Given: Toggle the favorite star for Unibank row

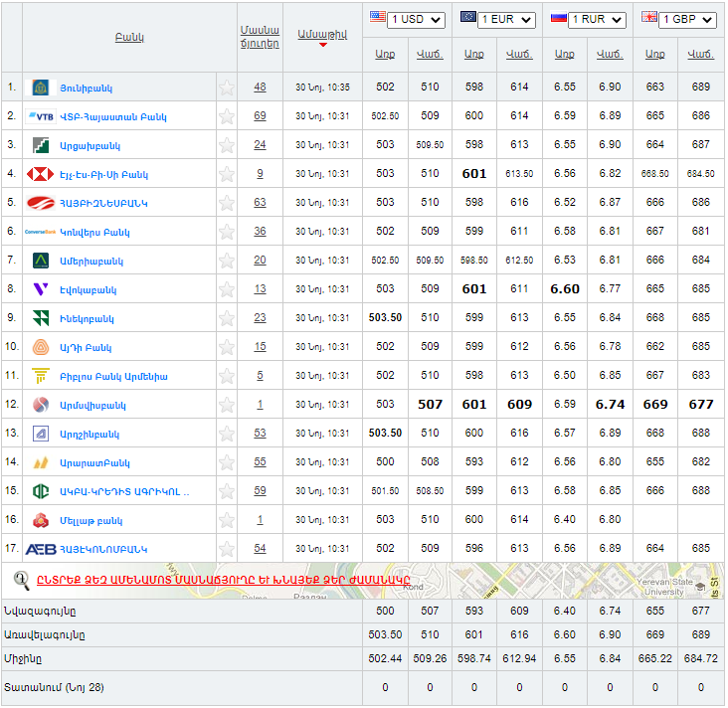Looking at the screenshot, I should (x=227, y=88).
